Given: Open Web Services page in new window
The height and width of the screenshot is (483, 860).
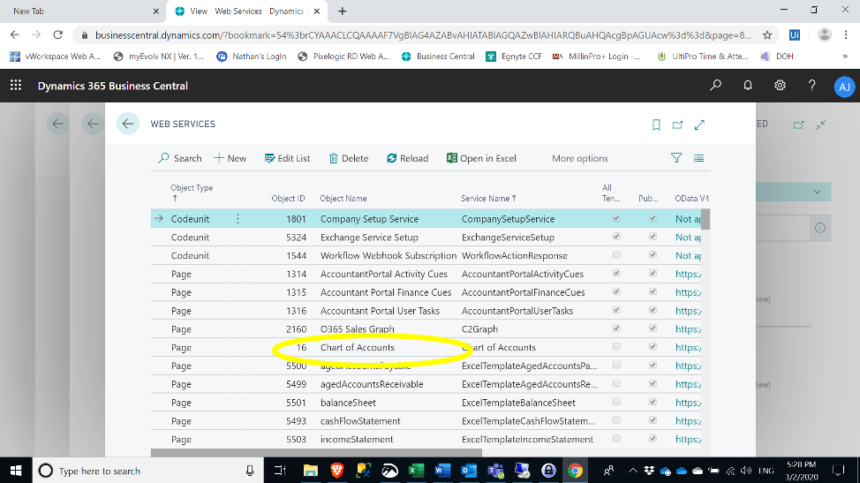Looking at the screenshot, I should pos(677,125).
